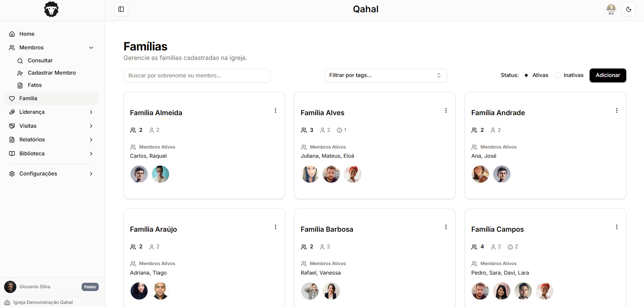Expand the Liderança sidebar section
Screen dimensions: 644x307
[51, 112]
